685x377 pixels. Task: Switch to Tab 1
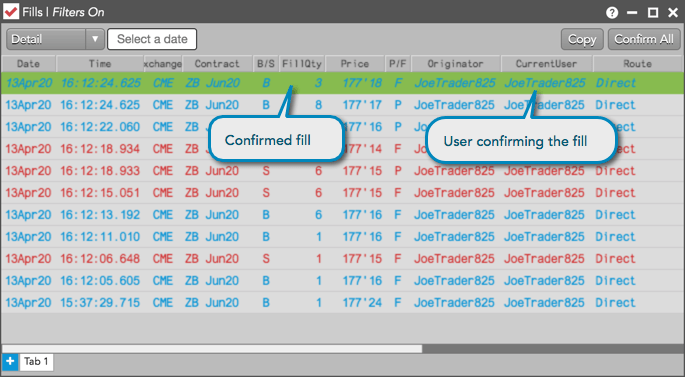pos(36,362)
